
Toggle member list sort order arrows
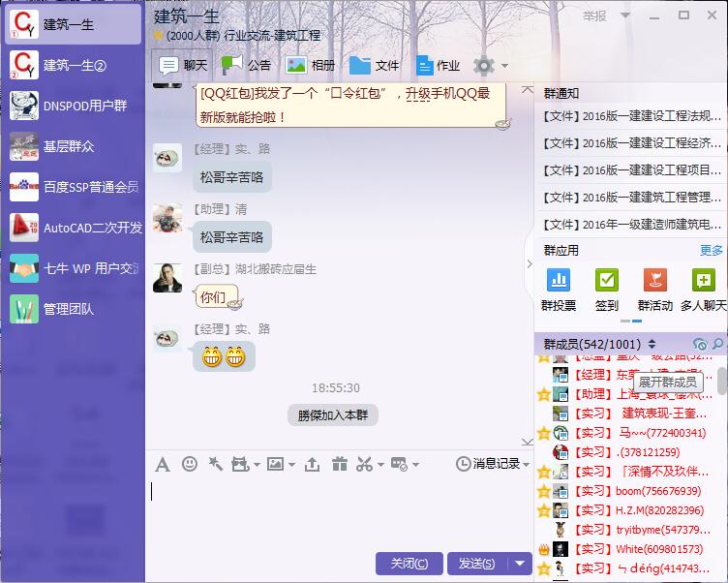652,344
